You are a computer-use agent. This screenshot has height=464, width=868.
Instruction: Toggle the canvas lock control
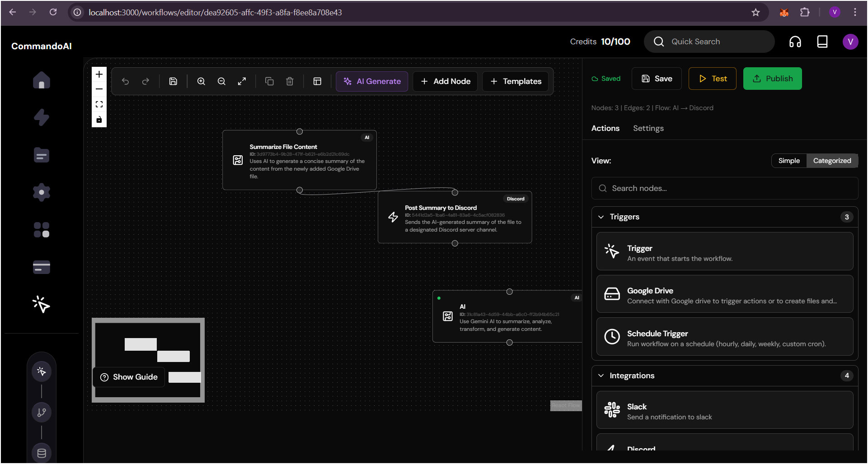(99, 120)
